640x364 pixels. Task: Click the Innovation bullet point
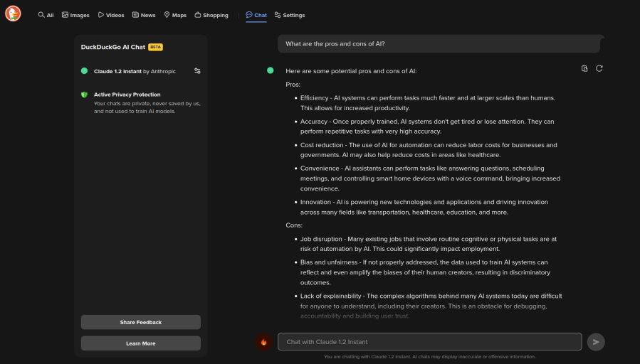pyautogui.click(x=424, y=207)
